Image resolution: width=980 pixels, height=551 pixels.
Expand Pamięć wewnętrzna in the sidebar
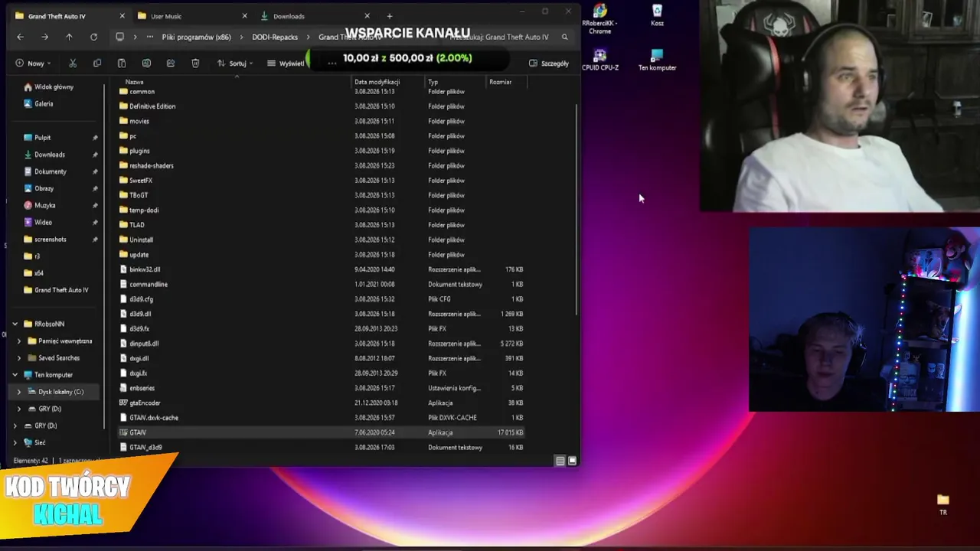pos(19,341)
